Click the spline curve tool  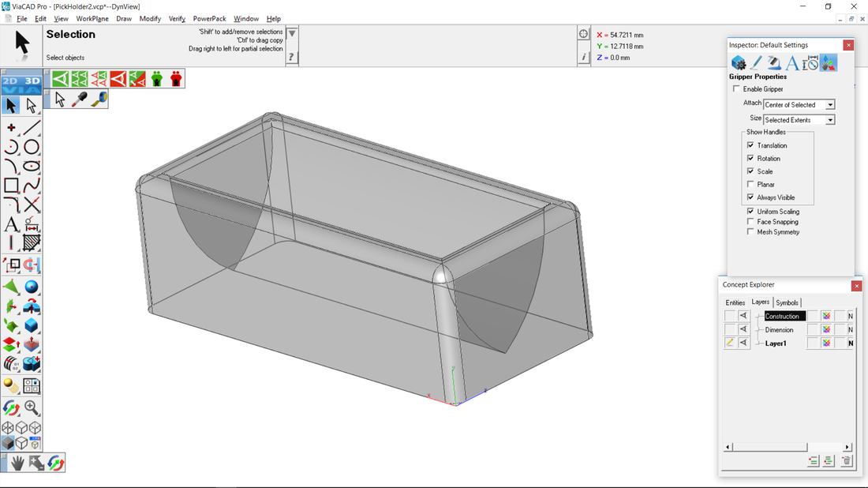coord(32,186)
